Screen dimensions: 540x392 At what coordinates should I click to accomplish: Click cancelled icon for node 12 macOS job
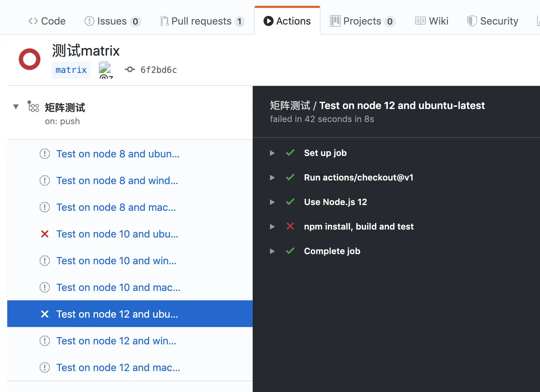tap(45, 367)
